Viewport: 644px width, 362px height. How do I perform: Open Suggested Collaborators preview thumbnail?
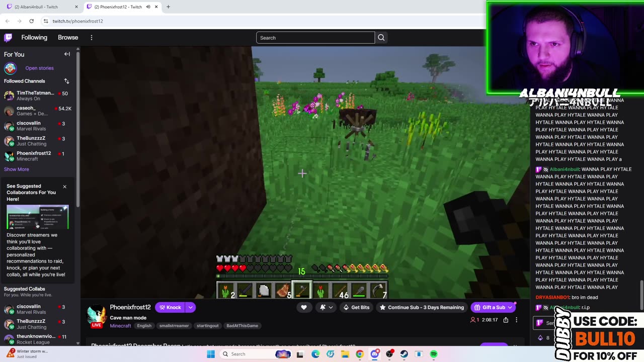[38, 217]
